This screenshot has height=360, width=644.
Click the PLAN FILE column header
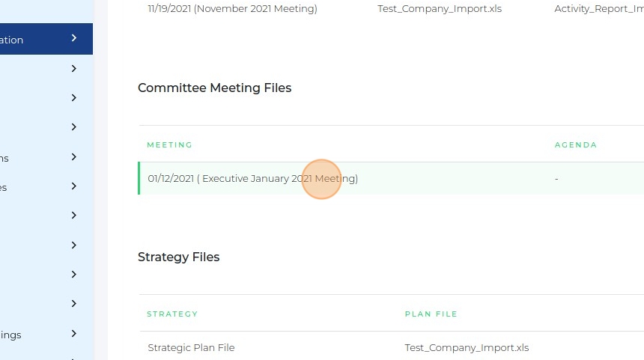click(x=431, y=314)
